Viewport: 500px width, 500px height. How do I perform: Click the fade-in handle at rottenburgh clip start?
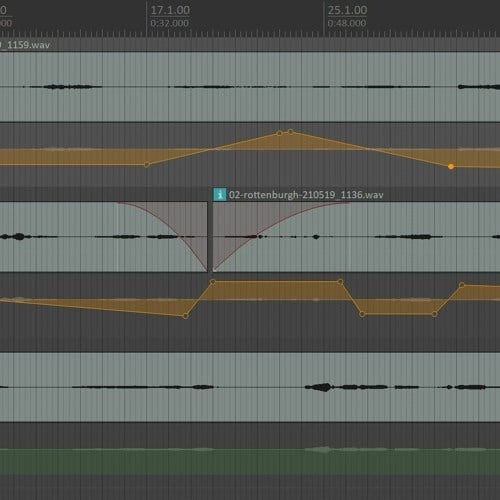215,270
